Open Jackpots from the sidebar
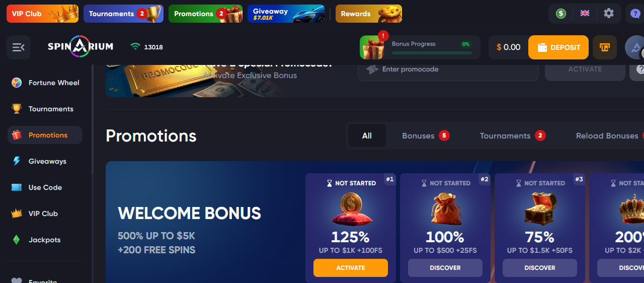Viewport: 644px width, 283px height. [45, 240]
